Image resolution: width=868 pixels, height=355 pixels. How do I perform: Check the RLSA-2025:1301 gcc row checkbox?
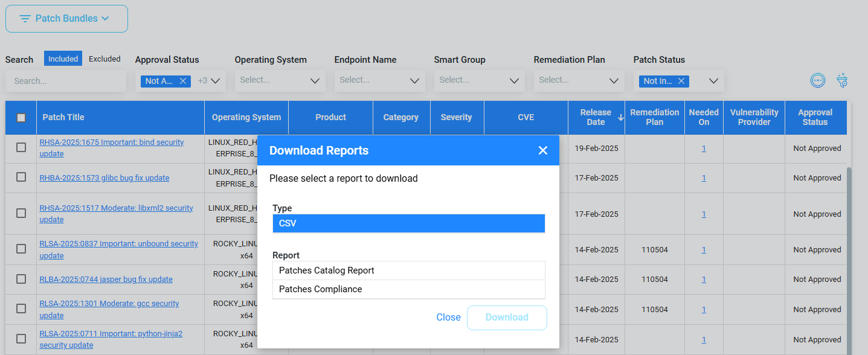pos(21,309)
